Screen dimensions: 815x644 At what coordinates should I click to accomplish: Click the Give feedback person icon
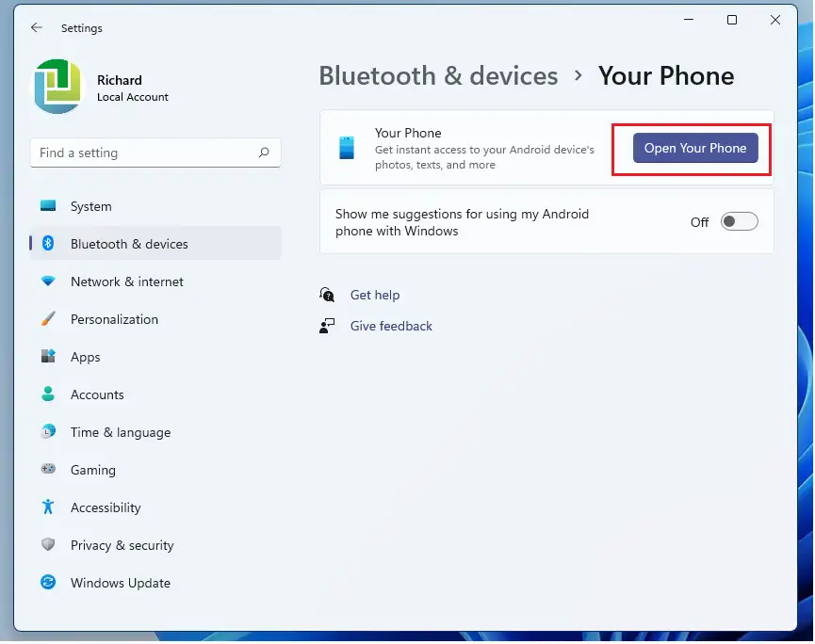(x=327, y=326)
